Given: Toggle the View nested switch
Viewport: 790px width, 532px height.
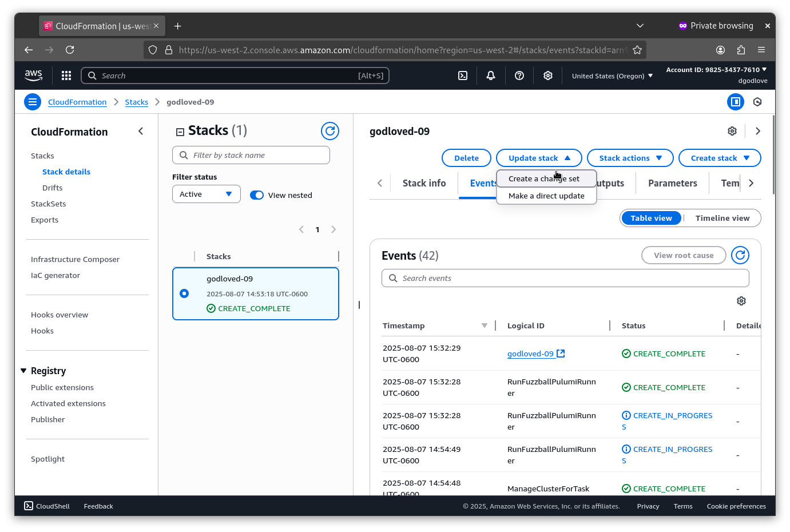Looking at the screenshot, I should [257, 195].
